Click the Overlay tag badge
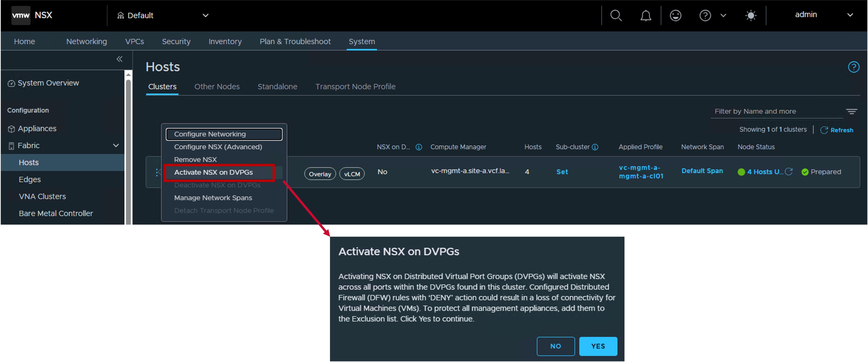Screen dimensions: 868x362 pos(320,174)
